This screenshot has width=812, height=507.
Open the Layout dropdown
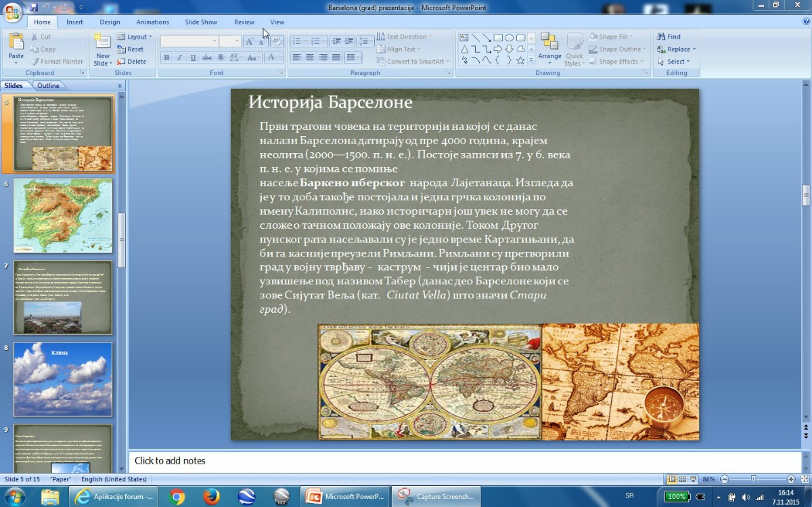coord(136,37)
